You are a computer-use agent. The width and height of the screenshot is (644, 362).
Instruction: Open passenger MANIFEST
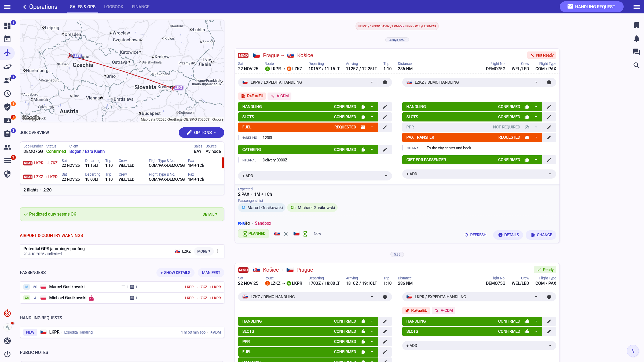click(211, 273)
